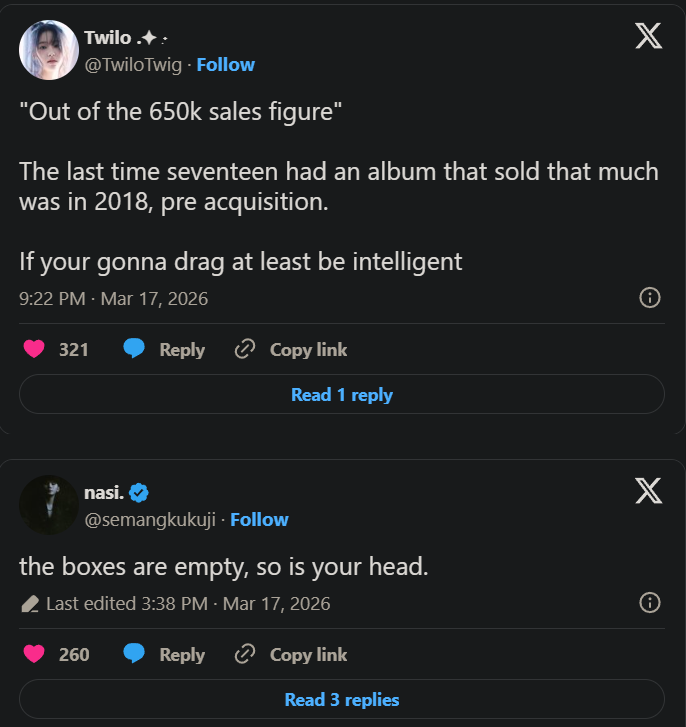Click the copy link chain icon on nasi's tweet

point(244,654)
